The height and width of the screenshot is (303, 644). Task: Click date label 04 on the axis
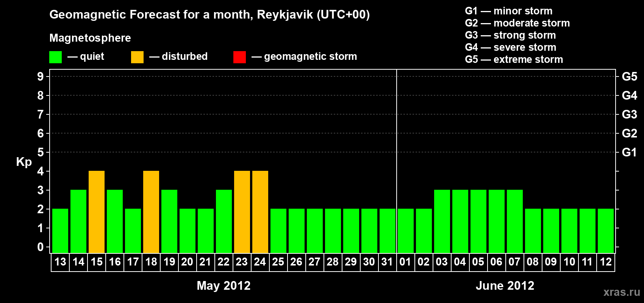tap(460, 262)
